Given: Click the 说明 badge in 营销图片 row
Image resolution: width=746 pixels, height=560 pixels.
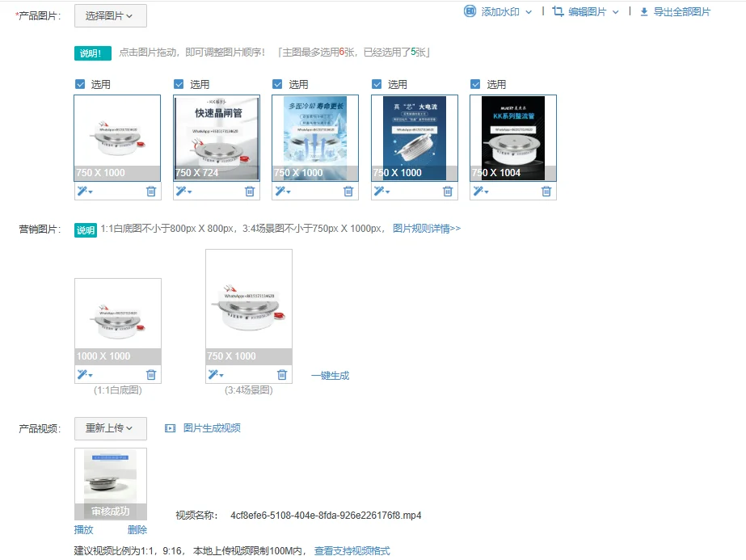Looking at the screenshot, I should [x=86, y=229].
